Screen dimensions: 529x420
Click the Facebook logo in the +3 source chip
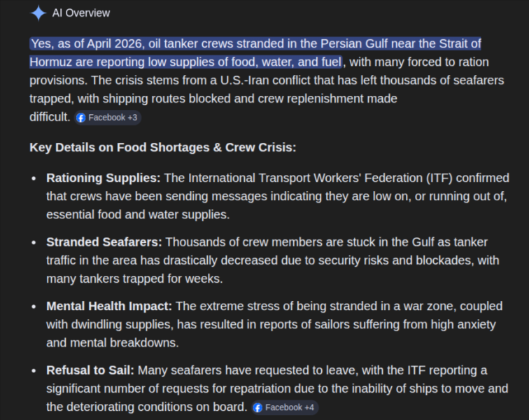click(x=81, y=118)
